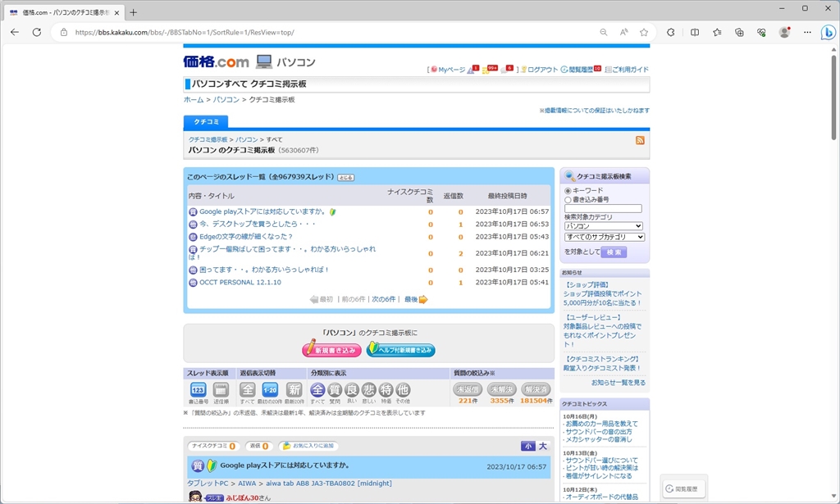
Task: Filter questions by 解決済
Action: 536,389
